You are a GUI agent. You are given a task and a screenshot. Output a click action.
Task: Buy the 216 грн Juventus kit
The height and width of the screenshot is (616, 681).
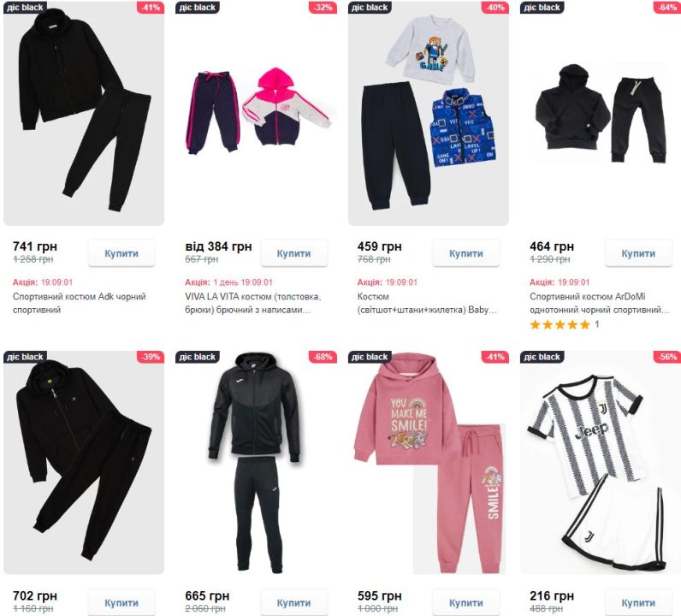tap(638, 602)
